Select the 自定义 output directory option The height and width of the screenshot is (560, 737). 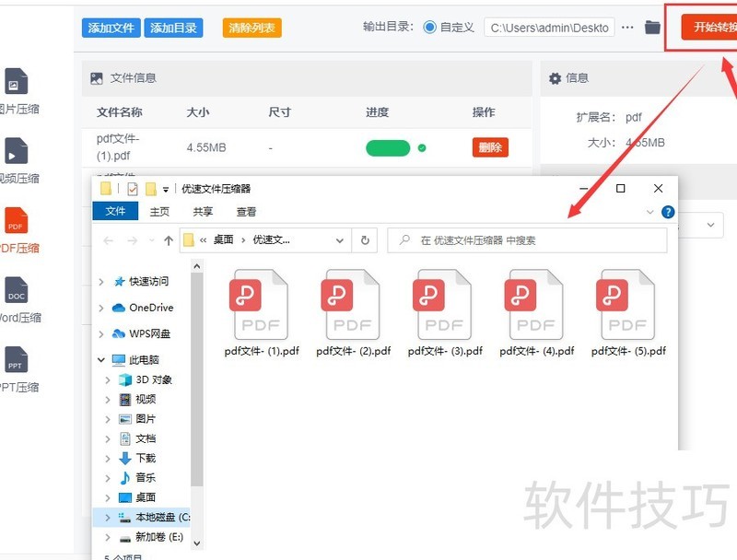coord(430,27)
